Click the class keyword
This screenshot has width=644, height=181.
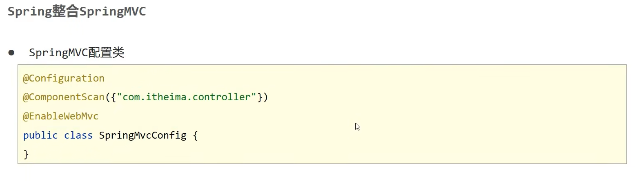pos(78,135)
